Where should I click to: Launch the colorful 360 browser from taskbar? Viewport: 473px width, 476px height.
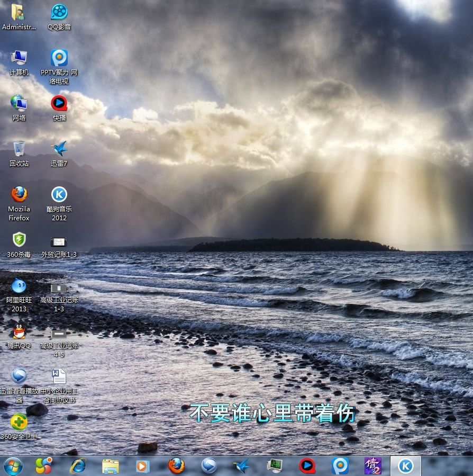tap(44, 466)
